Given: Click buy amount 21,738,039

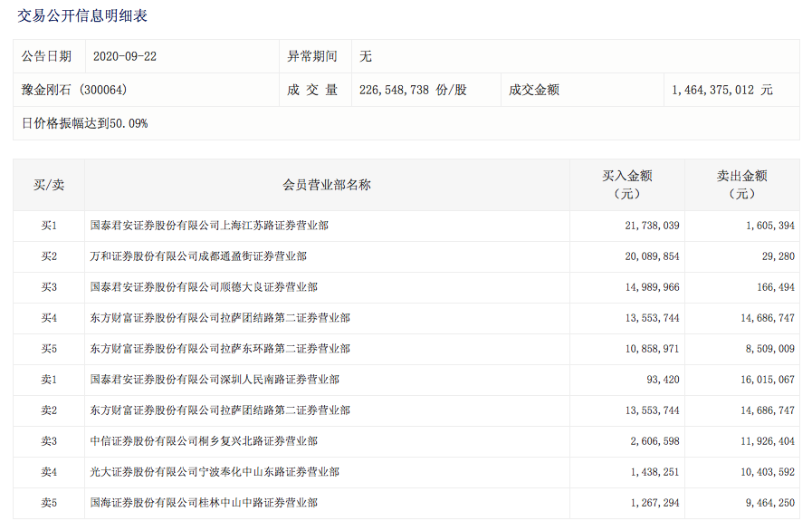Looking at the screenshot, I should (652, 226).
